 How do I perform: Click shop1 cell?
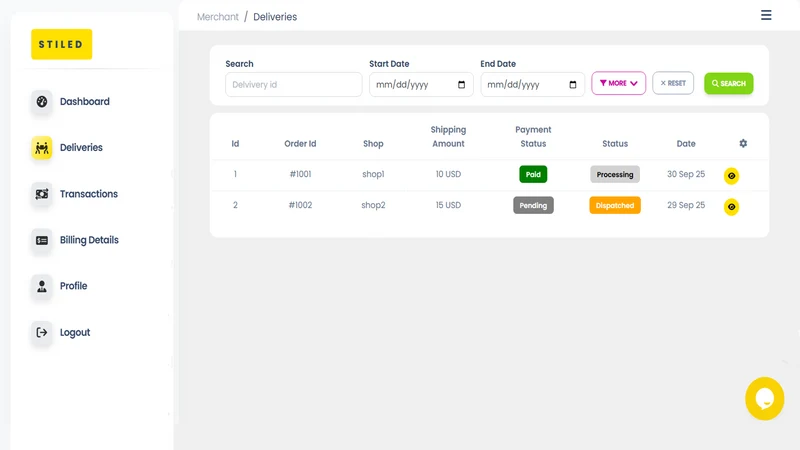(x=373, y=174)
